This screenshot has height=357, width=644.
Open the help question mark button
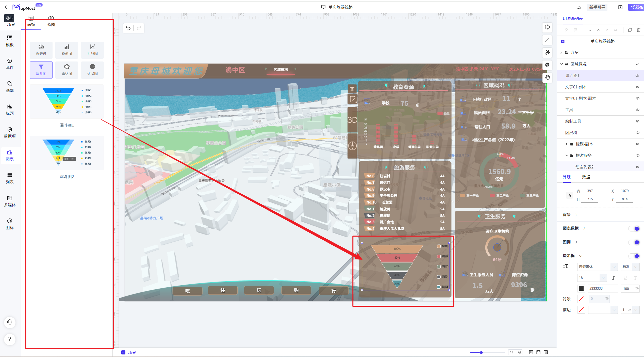pos(10,339)
